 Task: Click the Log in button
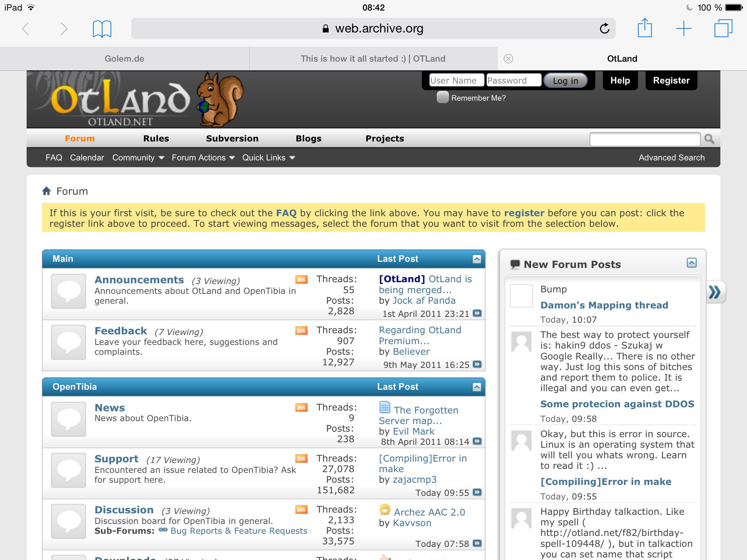(x=565, y=81)
